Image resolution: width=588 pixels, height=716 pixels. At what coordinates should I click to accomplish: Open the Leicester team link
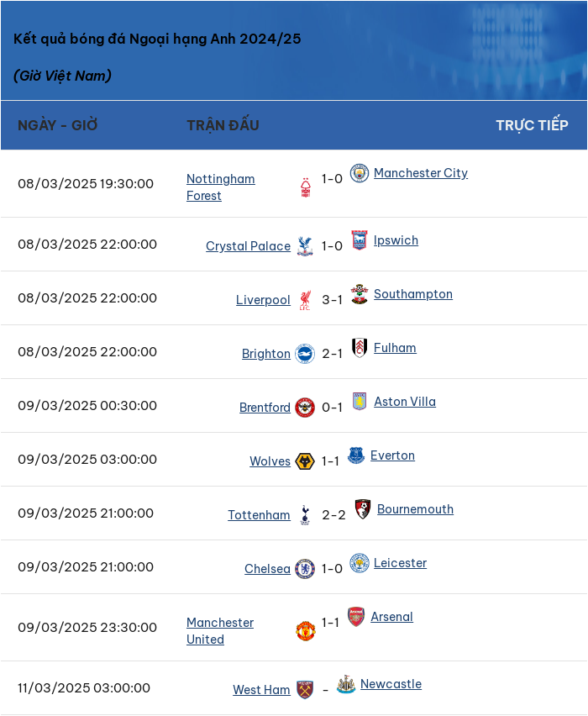coord(401,563)
